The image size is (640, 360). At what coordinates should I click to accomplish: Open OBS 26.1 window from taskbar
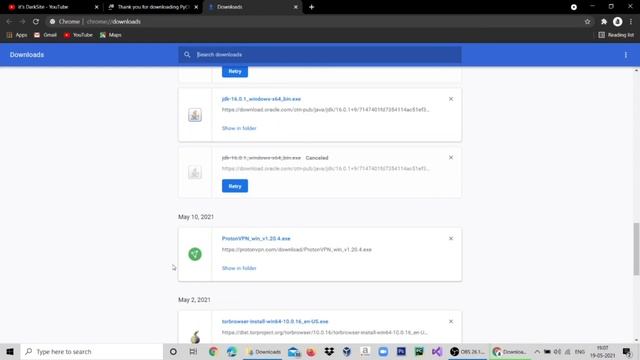coord(467,351)
